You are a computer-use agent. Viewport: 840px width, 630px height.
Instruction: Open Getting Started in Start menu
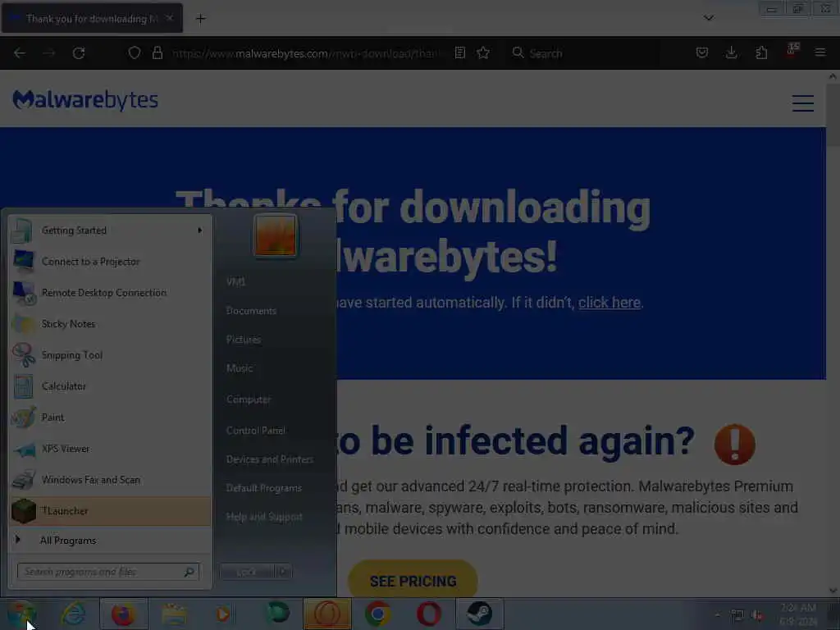(x=111, y=231)
